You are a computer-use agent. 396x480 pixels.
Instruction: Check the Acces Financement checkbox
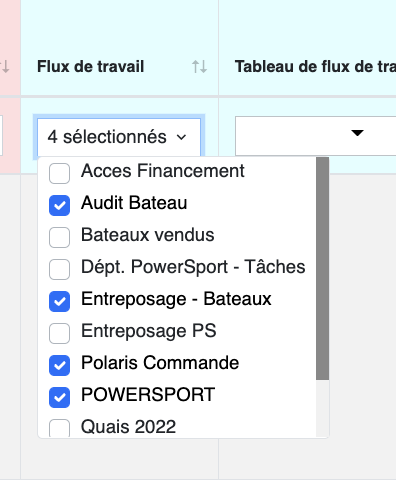(59, 173)
